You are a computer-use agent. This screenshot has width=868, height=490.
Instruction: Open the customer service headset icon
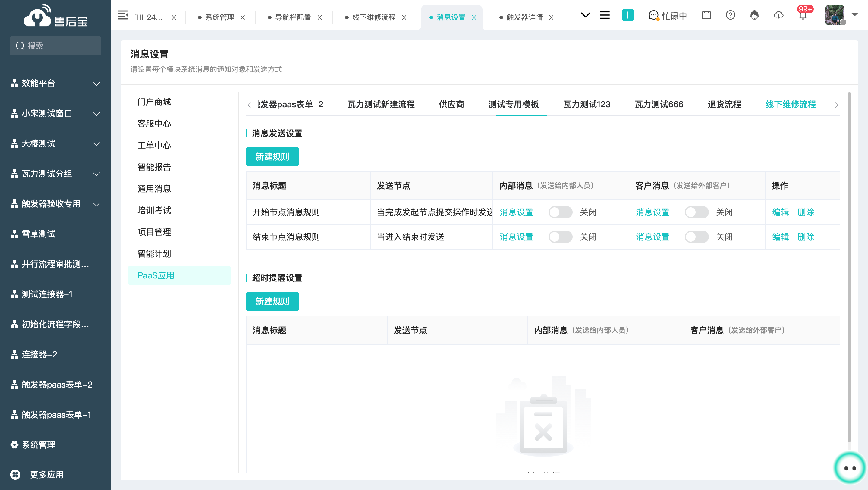pyautogui.click(x=754, y=15)
